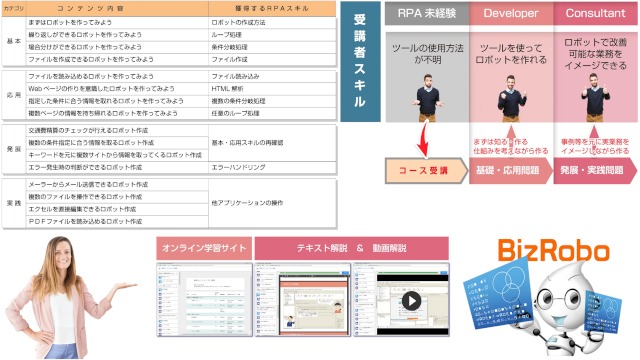Click the メーラーからメール送信できるロボット作成 row
Screen dimensions: 640x360
[x=118, y=184]
